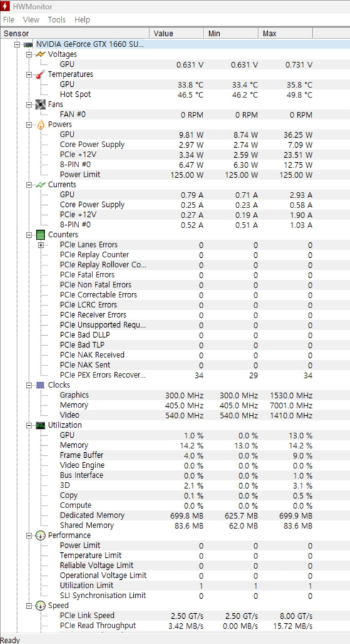Open the Tools menu
Image resolution: width=350 pixels, height=644 pixels.
pos(57,19)
